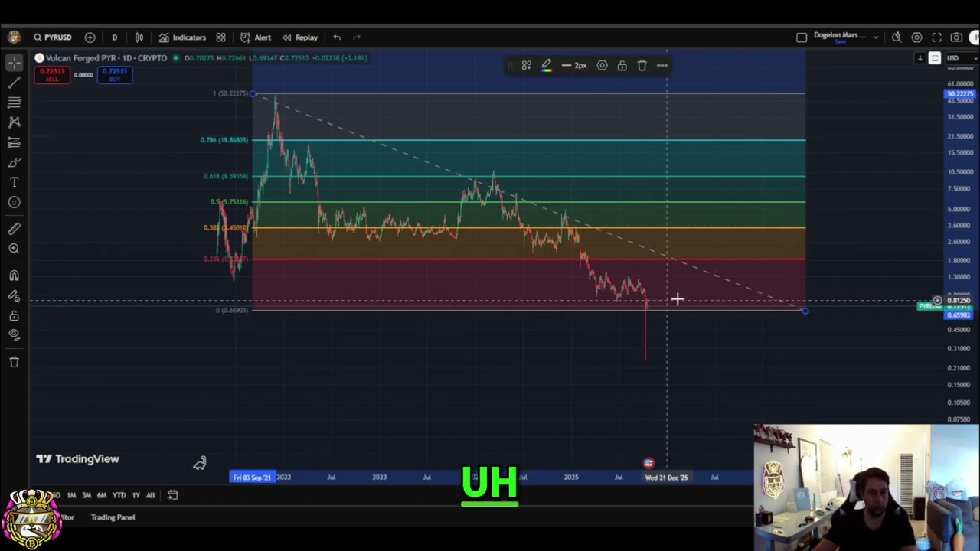The height and width of the screenshot is (551, 980).
Task: Select the brush drawing tool
Action: [14, 162]
